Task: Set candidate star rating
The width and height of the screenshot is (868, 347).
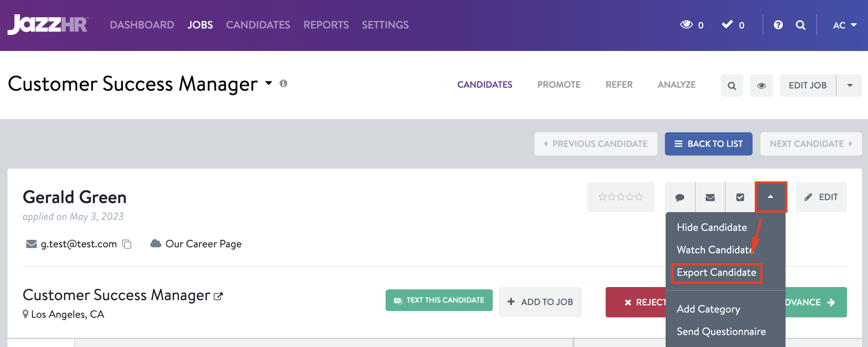Action: click(x=621, y=197)
